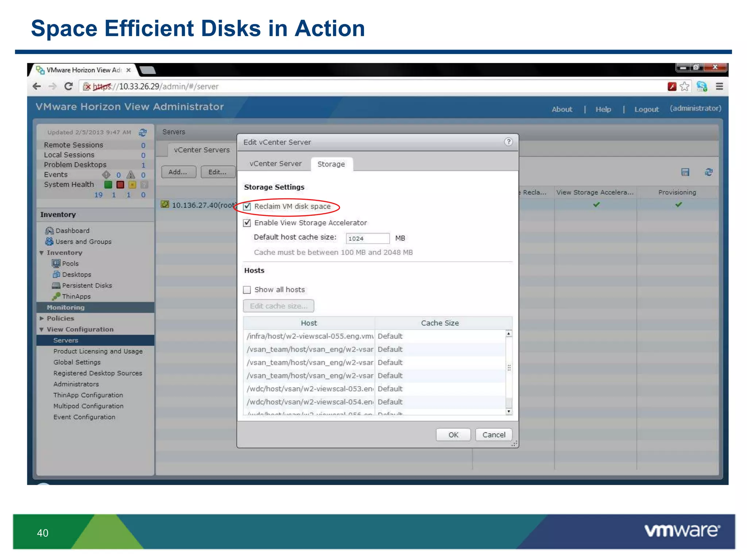Click the Pools icon
Image resolution: width=747 pixels, height=560 pixels.
coord(56,263)
